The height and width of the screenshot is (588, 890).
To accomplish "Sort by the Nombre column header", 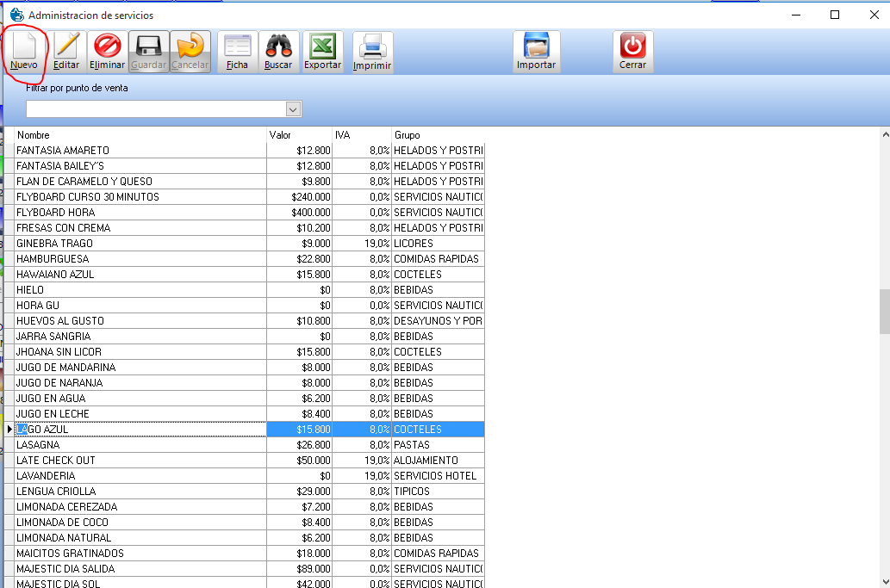I will (x=138, y=135).
